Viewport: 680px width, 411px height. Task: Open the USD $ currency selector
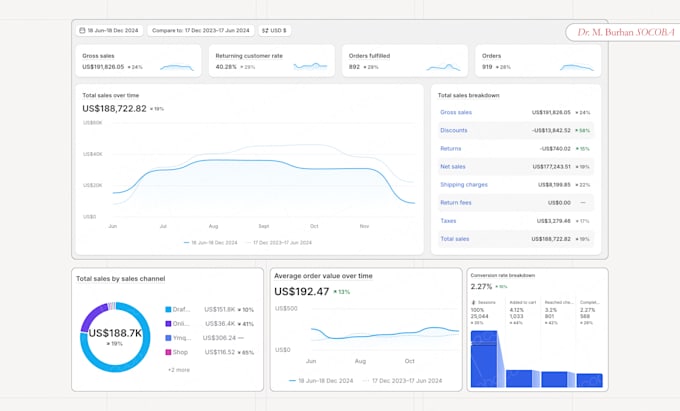275,30
